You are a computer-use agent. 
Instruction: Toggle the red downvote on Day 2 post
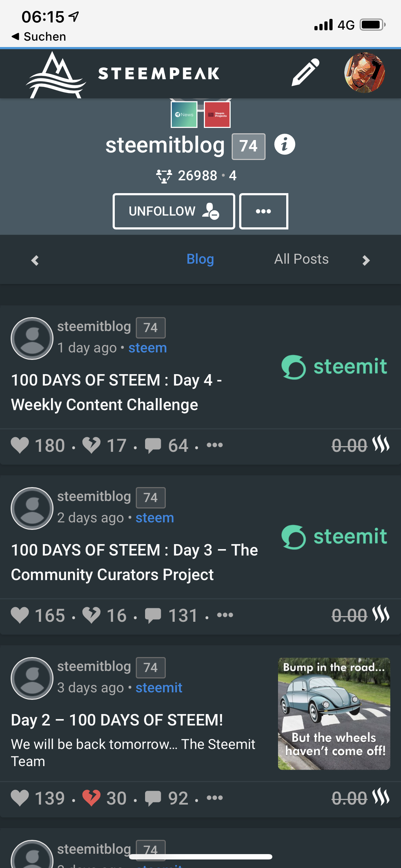coord(91,798)
